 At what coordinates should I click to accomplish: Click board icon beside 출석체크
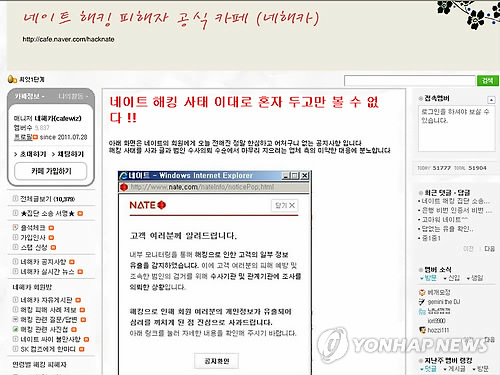pos(15,228)
